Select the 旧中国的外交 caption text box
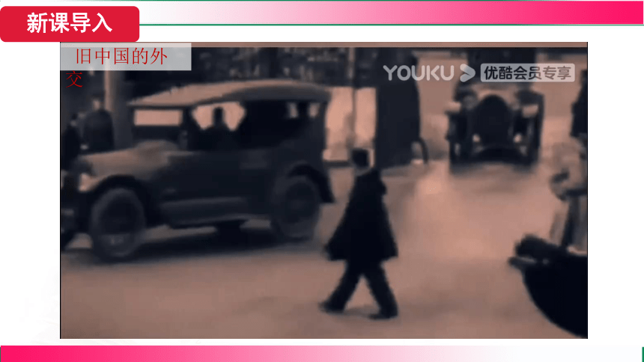The width and height of the screenshot is (644, 362). 126,57
